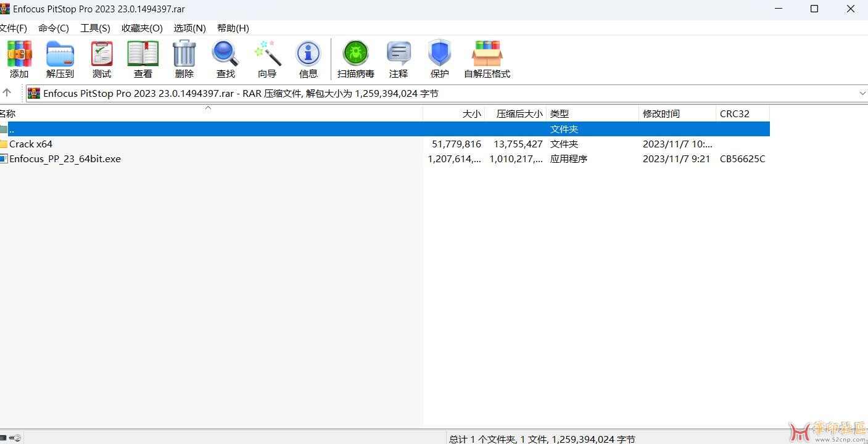Open the File (文件) menu
This screenshot has width=868, height=444.
click(x=13, y=28)
